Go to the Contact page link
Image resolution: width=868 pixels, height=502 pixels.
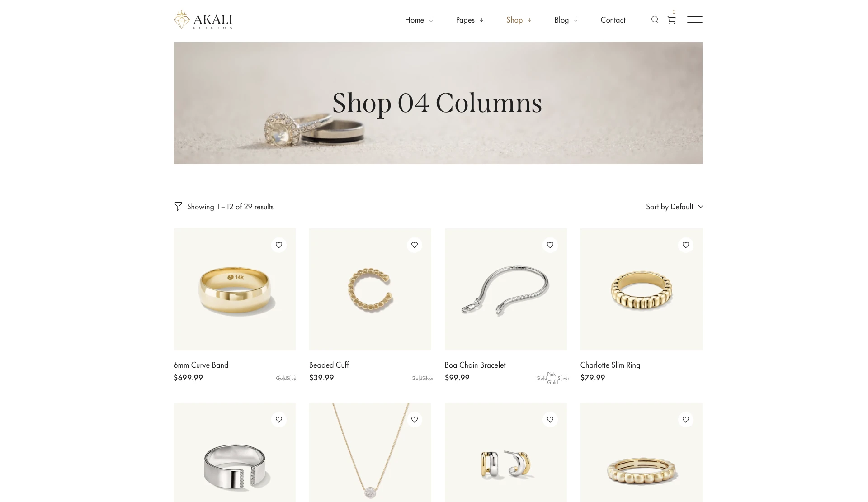613,20
